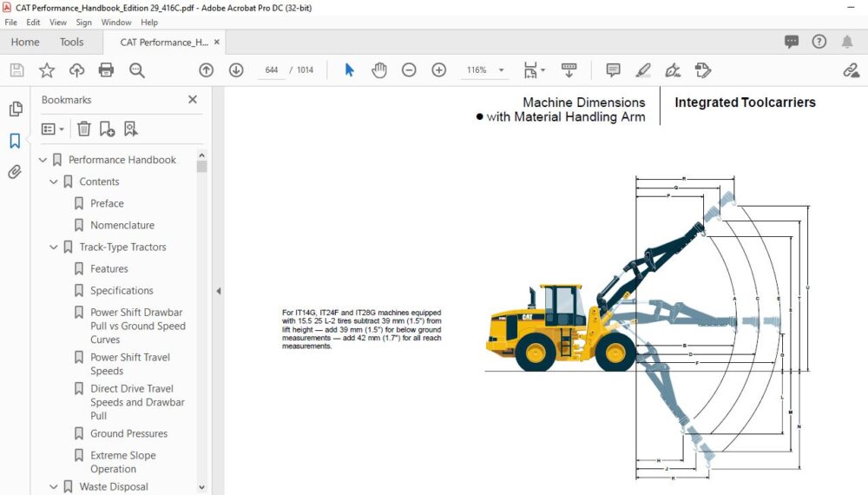Viewport: 868px width, 495px height.
Task: Jump to Ground Pressures bookmark
Action: coord(129,433)
